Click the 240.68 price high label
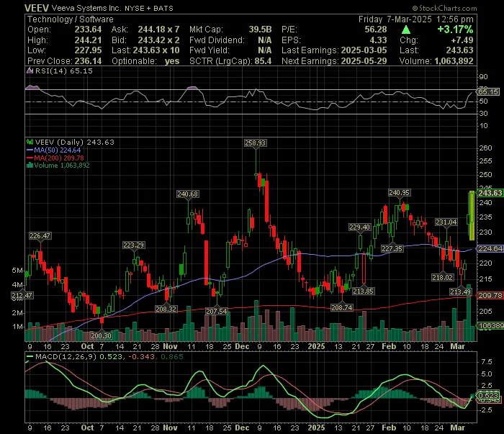 (188, 194)
